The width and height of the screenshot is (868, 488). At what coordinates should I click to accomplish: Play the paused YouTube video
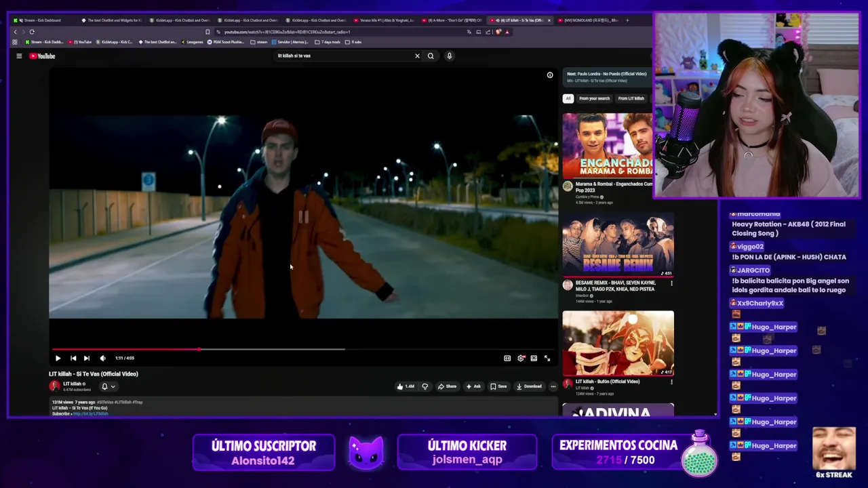[58, 358]
